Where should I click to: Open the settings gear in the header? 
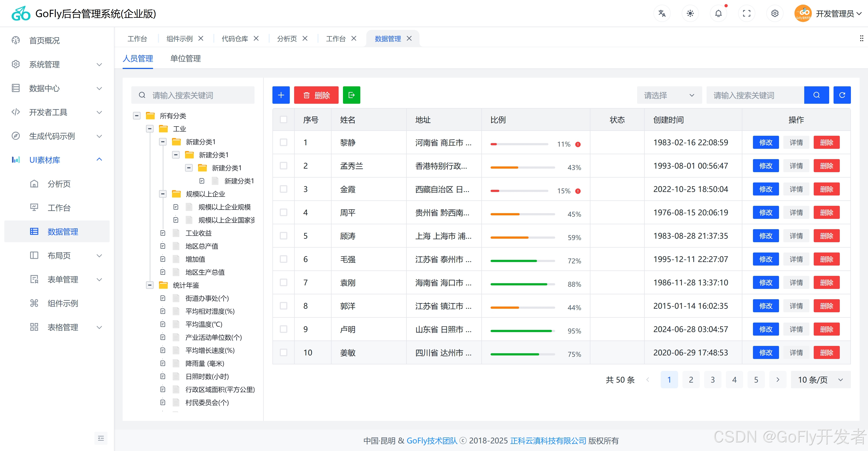tap(775, 14)
